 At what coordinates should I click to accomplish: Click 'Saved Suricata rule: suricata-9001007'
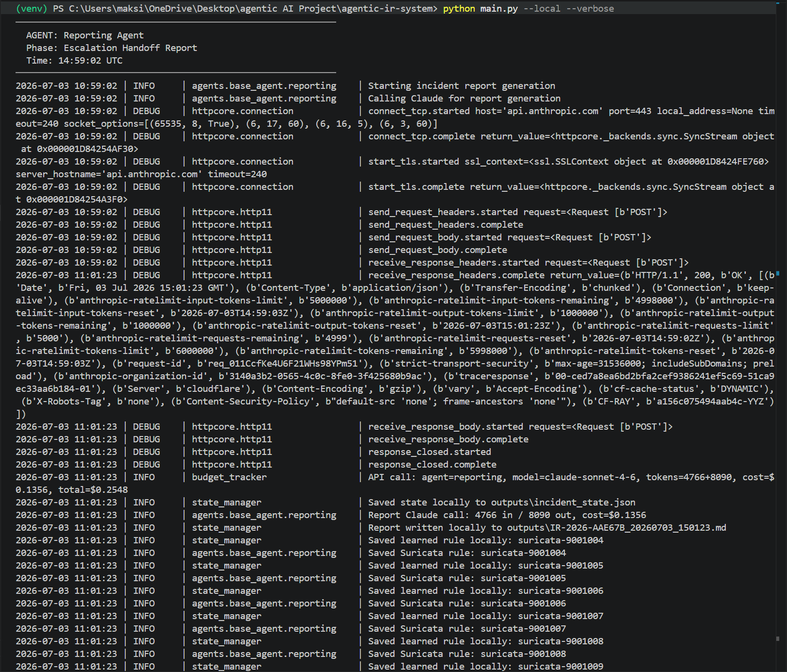coord(467,629)
